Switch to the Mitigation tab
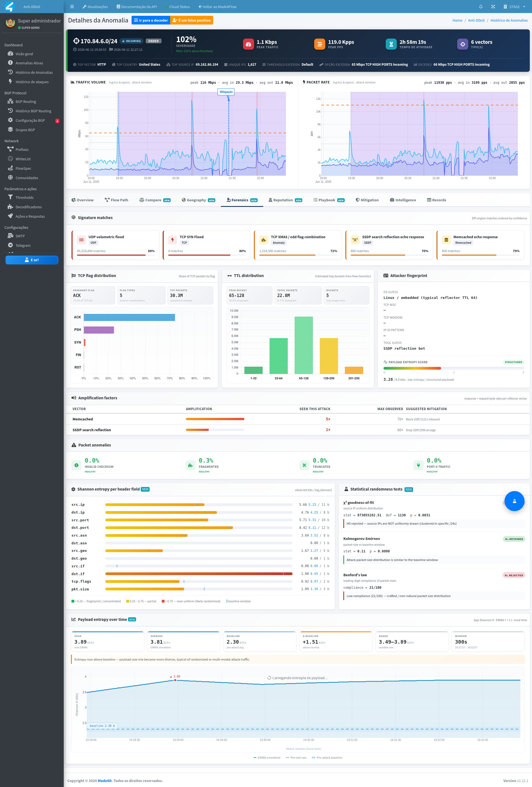The height and width of the screenshot is (787, 532). click(x=367, y=200)
